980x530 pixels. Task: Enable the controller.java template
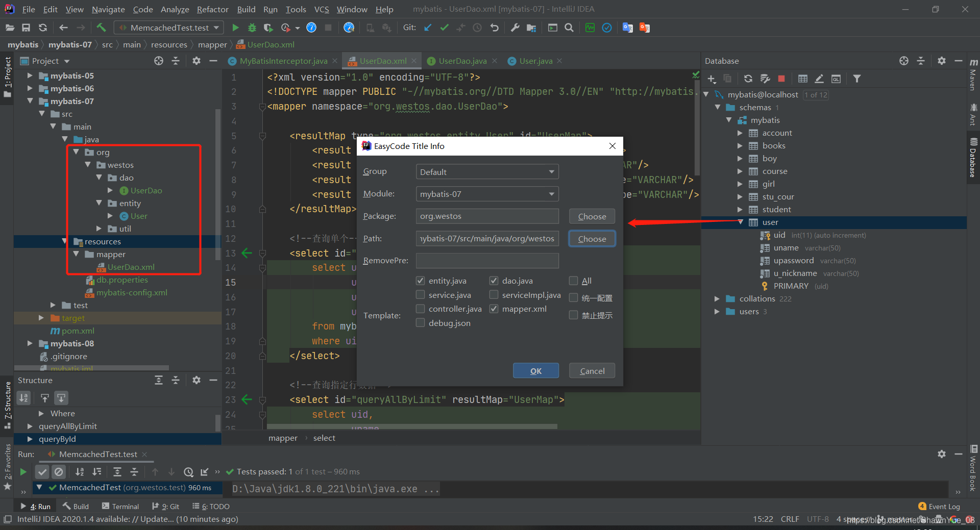pos(420,309)
